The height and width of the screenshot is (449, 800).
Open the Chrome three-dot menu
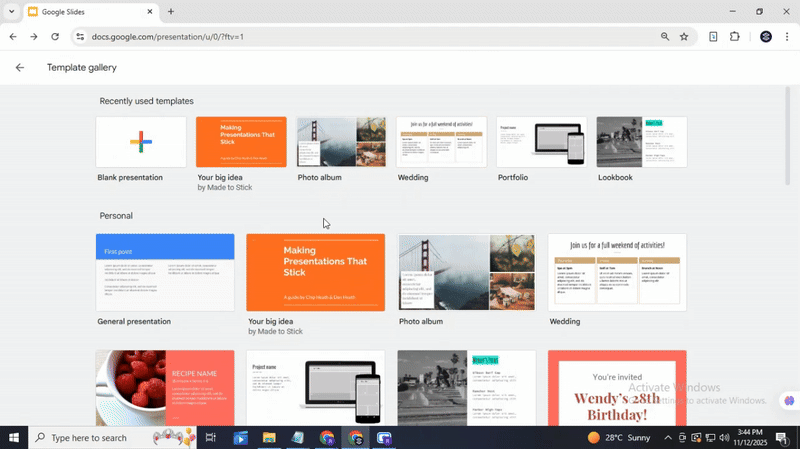pyautogui.click(x=787, y=37)
